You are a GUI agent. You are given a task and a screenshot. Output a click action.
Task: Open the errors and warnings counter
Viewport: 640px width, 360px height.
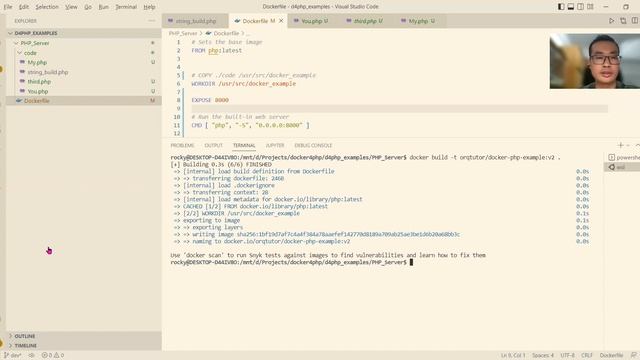[53, 355]
